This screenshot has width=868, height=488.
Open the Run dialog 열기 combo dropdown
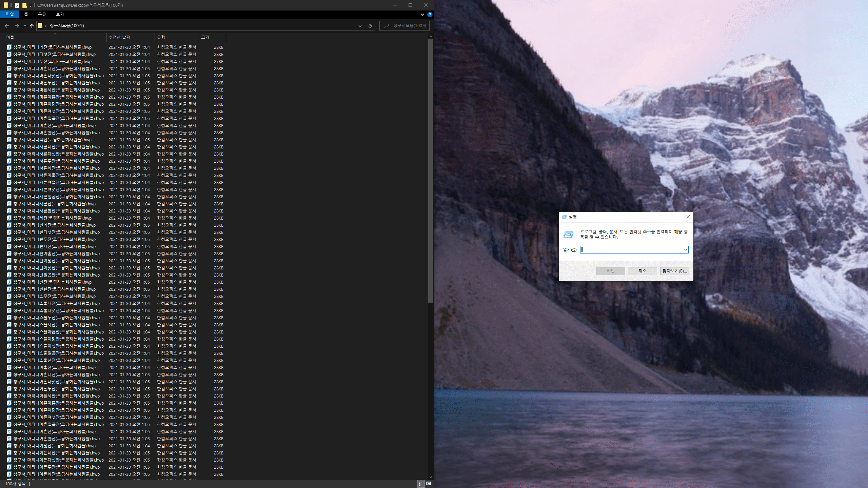point(685,250)
